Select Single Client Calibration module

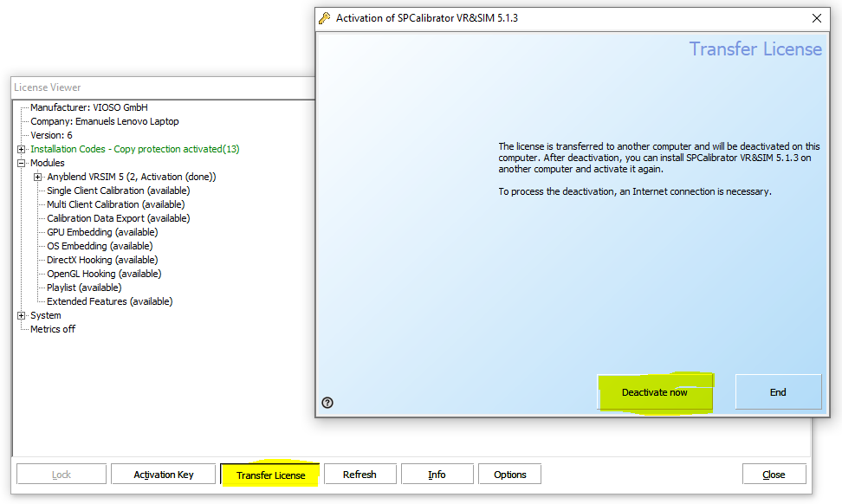[x=118, y=191]
